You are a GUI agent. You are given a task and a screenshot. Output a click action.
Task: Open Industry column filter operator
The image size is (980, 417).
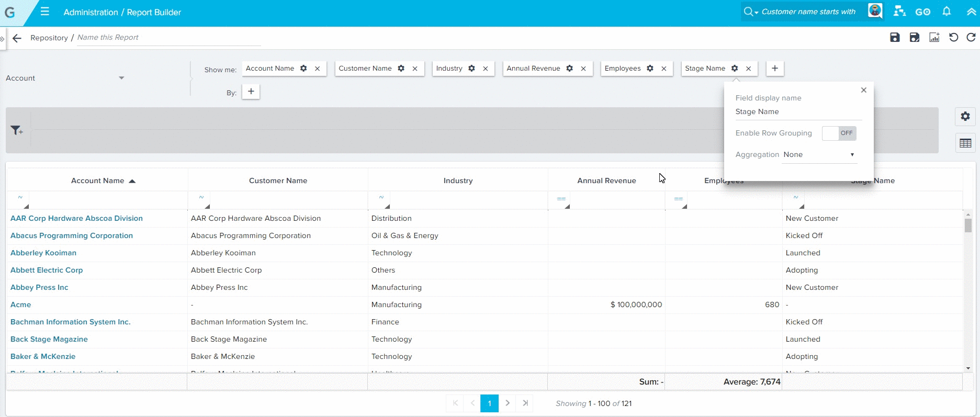click(x=381, y=200)
